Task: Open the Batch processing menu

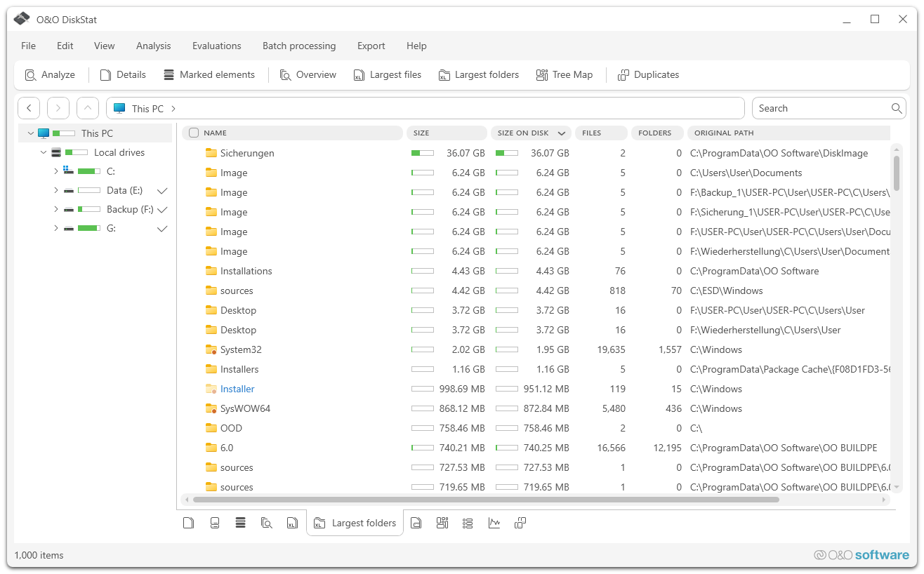Action: [299, 46]
